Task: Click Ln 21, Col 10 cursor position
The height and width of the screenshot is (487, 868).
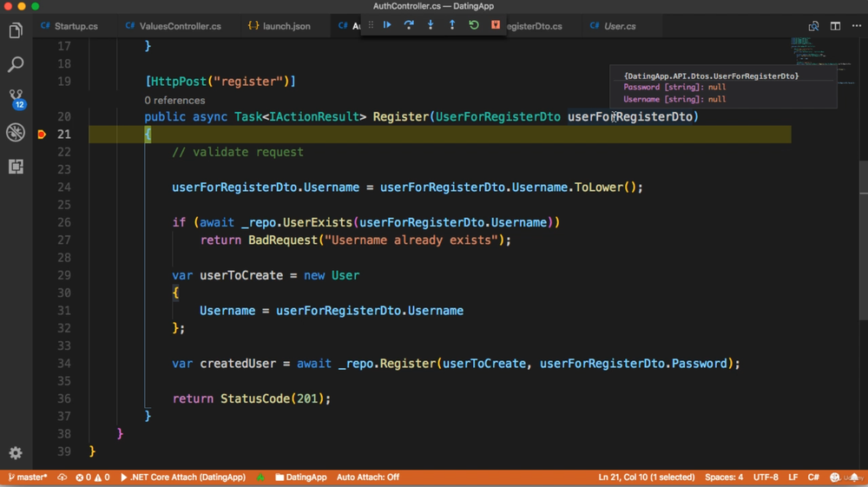Action: pyautogui.click(x=646, y=477)
